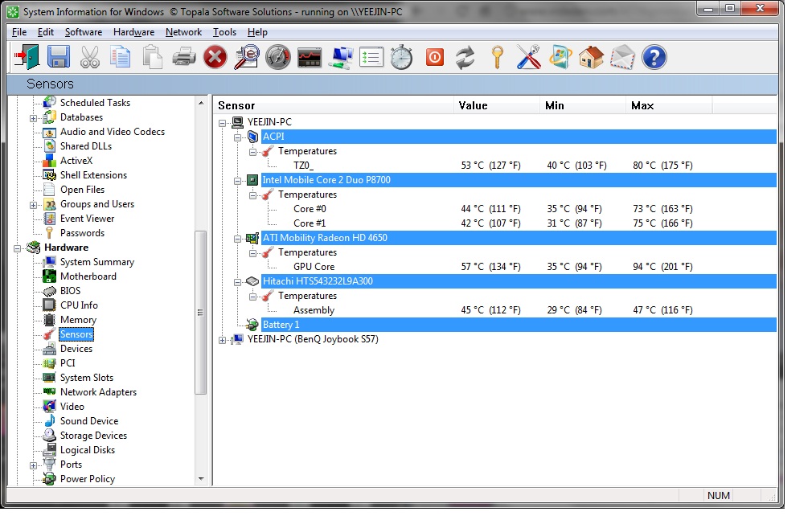Expand YEEJIN-PC (BenQ Joybook S57) node
This screenshot has width=812, height=524.
pyautogui.click(x=222, y=340)
